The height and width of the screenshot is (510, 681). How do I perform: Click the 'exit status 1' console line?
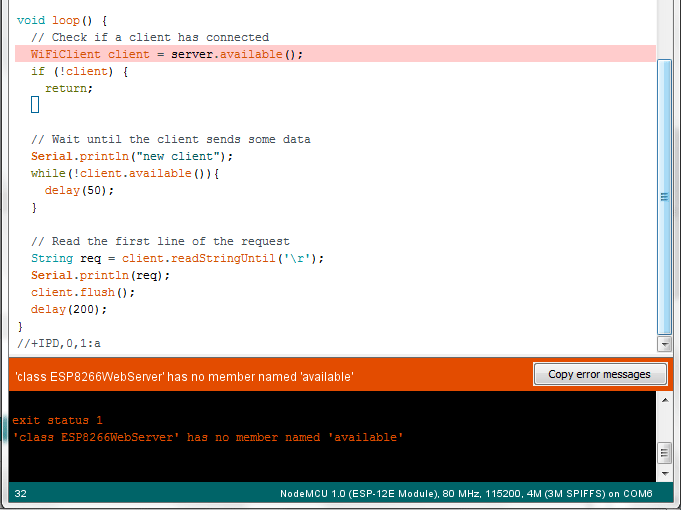tap(57, 420)
